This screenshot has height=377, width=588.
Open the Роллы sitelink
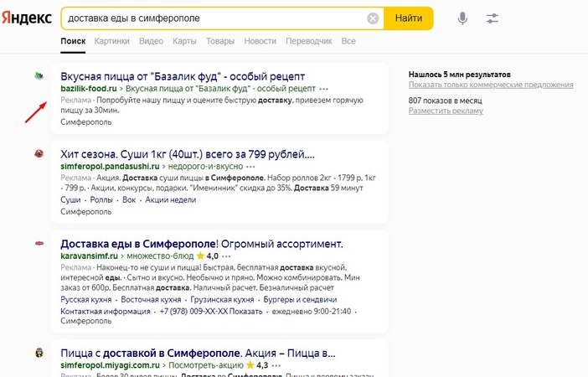(101, 199)
